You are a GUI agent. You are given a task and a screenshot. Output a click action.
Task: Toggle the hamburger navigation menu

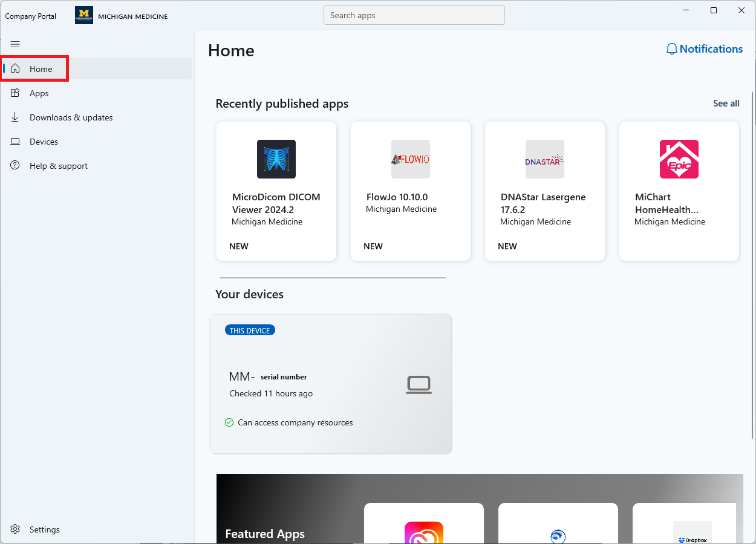coord(15,44)
